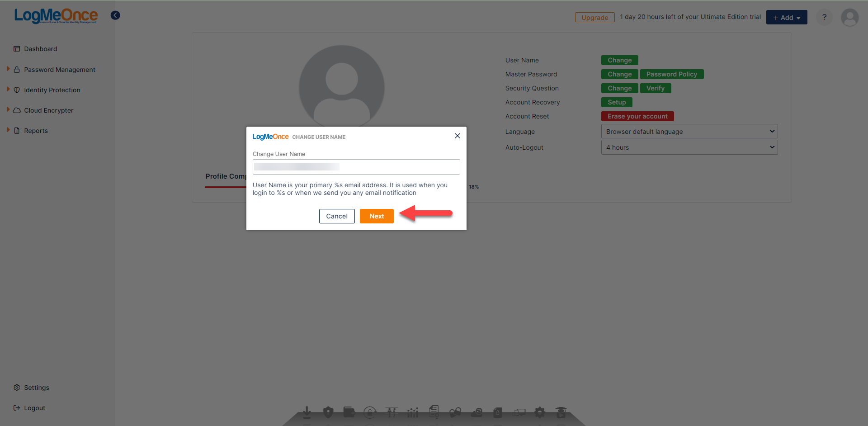Open the locked file icon in dock
Viewport: 868px width, 426px height.
498,412
